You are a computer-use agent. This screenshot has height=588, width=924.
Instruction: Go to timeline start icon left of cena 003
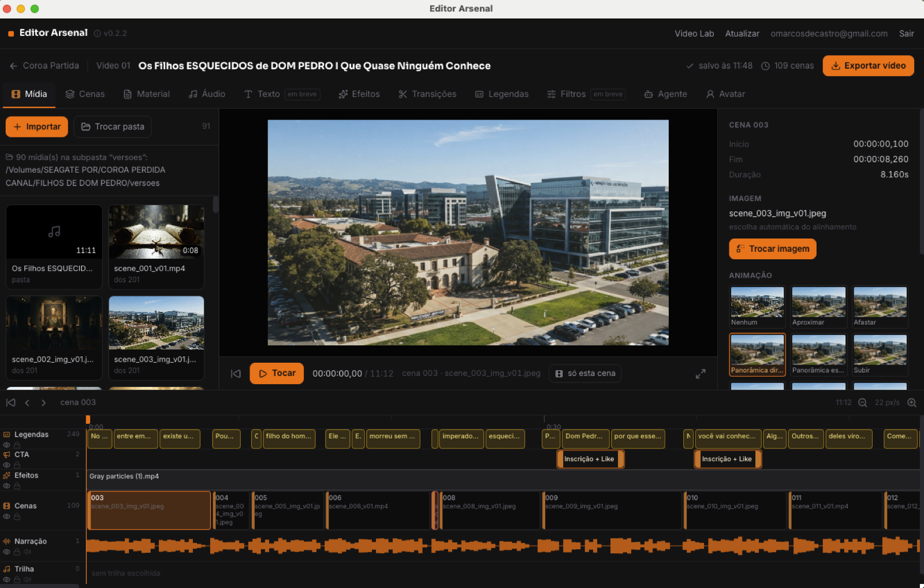click(11, 403)
